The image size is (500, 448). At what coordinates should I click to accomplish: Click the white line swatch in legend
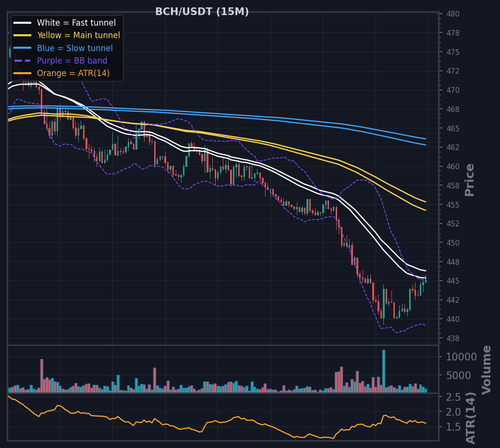coord(22,23)
